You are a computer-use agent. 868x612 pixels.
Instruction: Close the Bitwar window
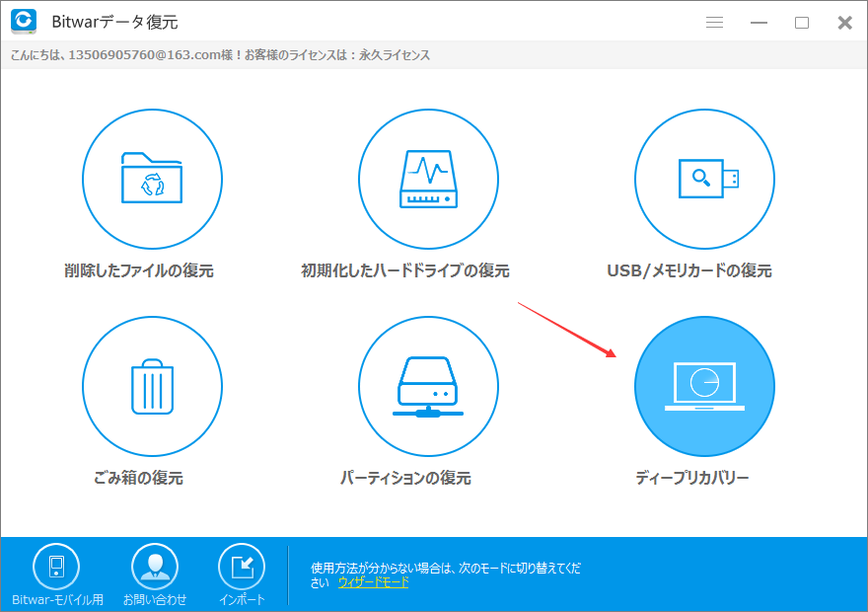pos(844,23)
